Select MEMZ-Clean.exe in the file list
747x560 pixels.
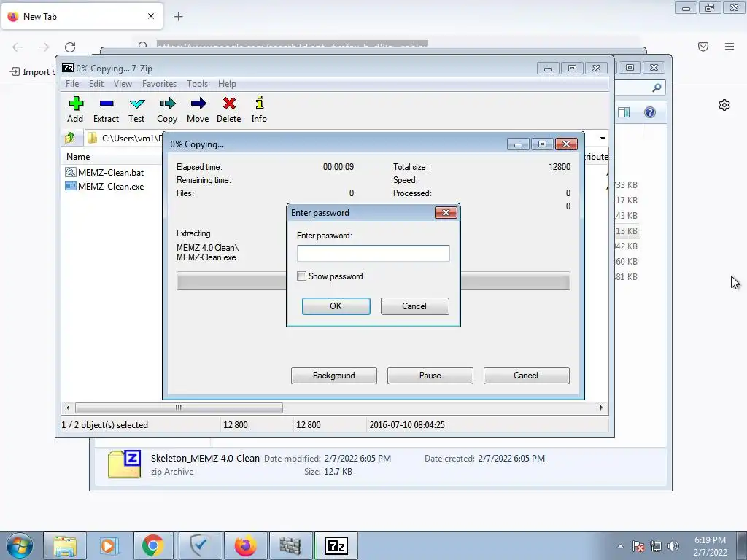[x=105, y=186]
